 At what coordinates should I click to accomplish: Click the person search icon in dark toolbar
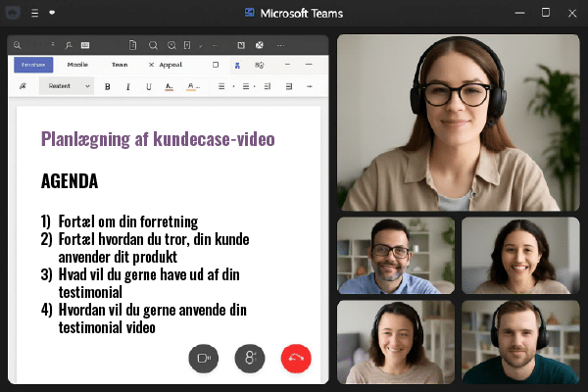[69, 45]
